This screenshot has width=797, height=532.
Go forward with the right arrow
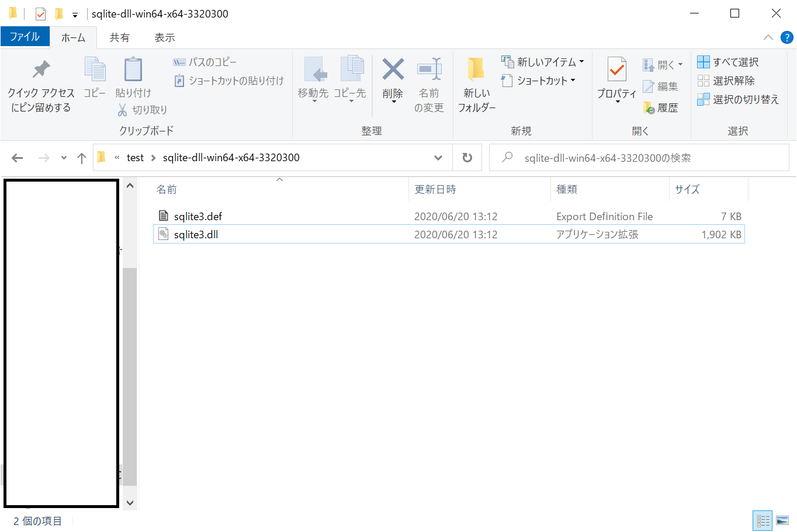click(44, 158)
